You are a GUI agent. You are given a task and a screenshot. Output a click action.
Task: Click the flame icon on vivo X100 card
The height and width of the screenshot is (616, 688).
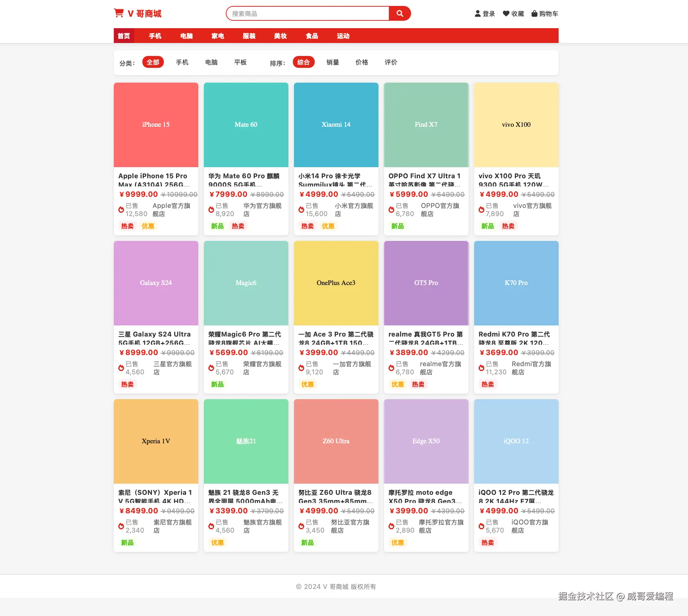(482, 210)
